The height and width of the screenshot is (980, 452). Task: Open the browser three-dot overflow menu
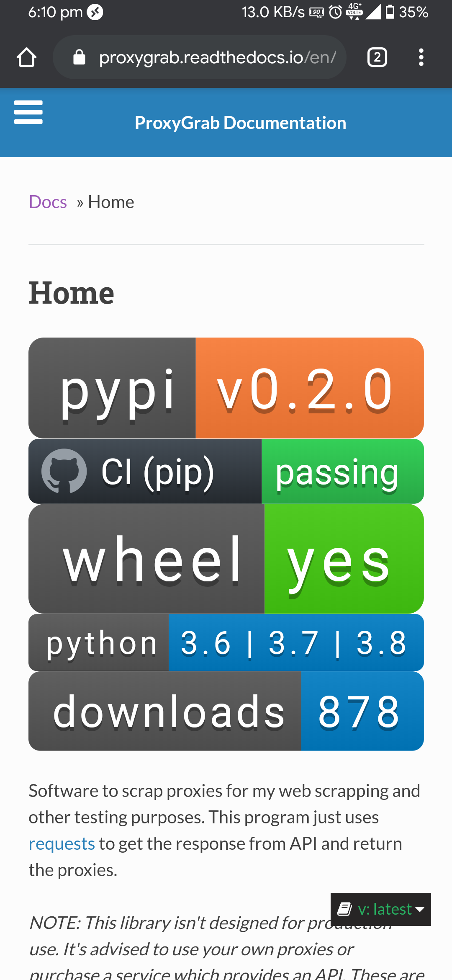click(x=421, y=57)
